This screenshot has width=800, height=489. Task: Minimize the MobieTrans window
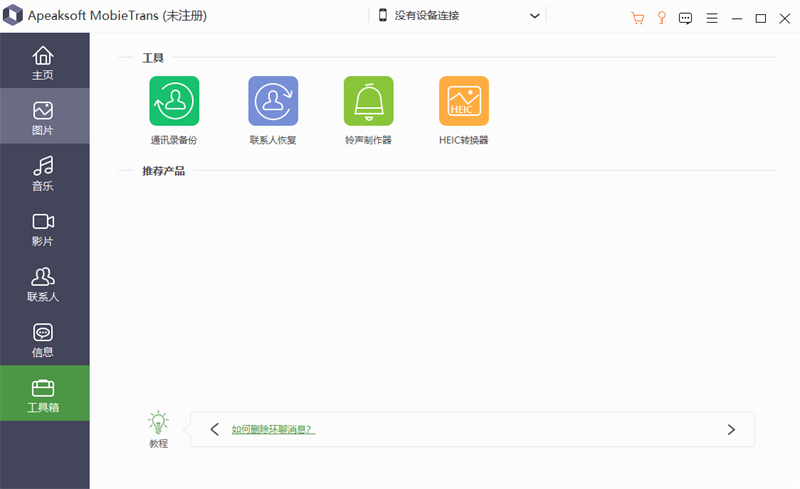point(737,18)
